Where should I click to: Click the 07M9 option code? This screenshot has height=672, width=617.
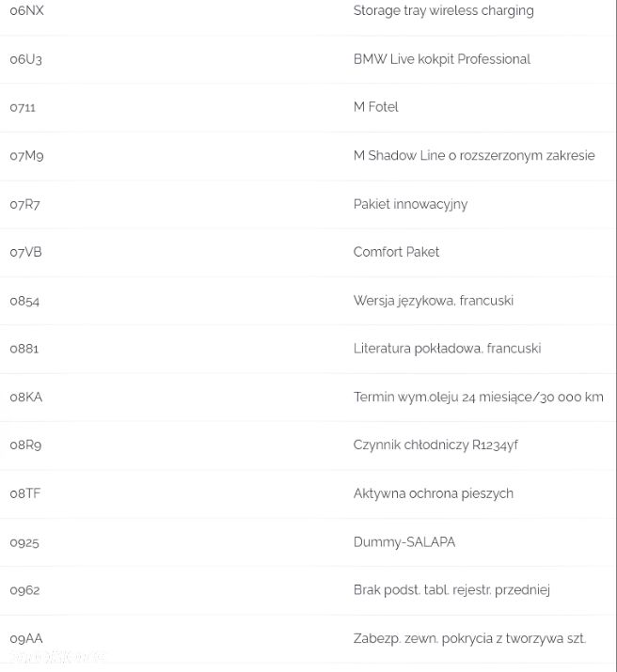pos(26,156)
